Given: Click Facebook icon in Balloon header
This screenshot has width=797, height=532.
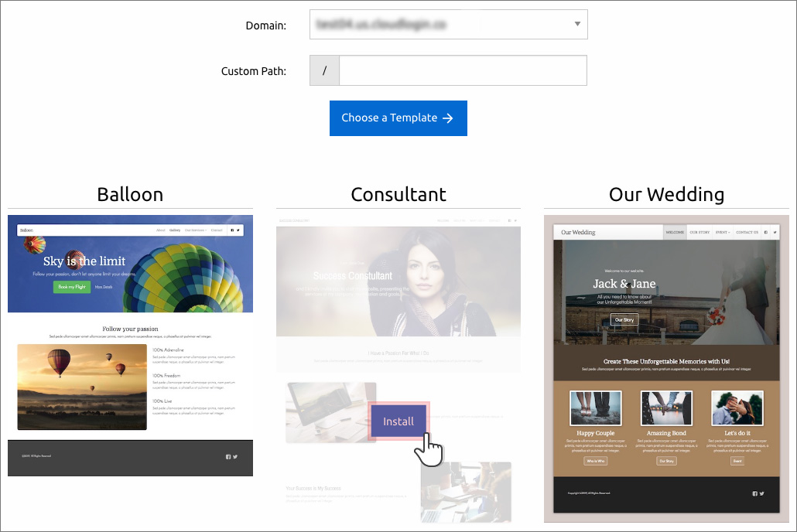Looking at the screenshot, I should click(x=231, y=230).
